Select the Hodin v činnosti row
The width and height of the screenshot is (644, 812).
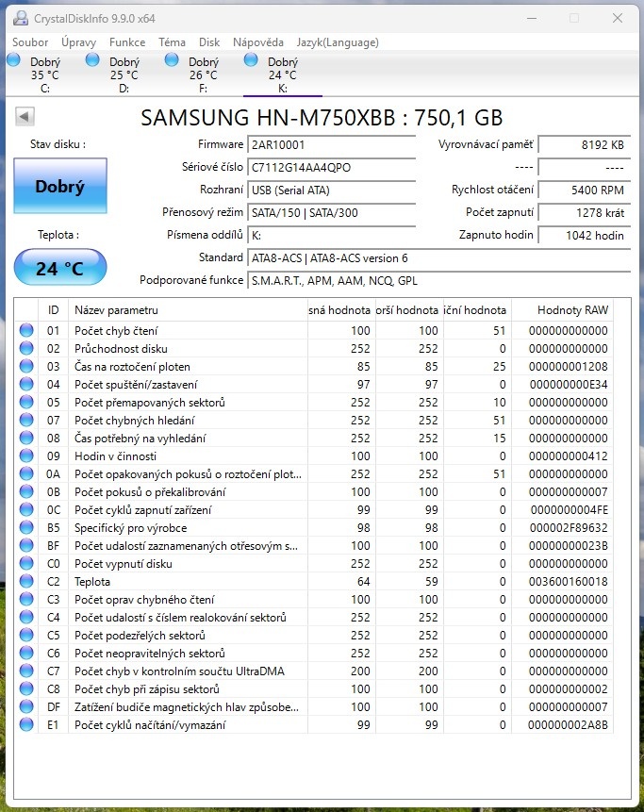(314, 456)
